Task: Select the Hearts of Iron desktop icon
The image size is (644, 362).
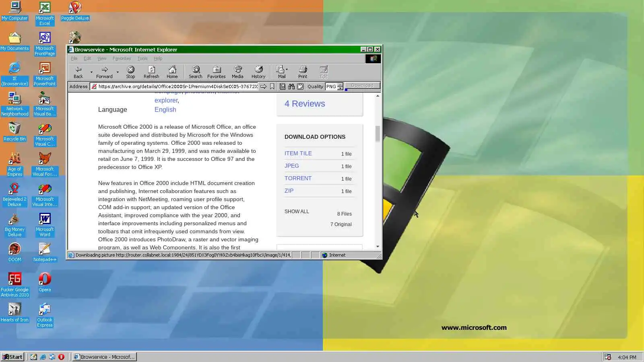Action: pyautogui.click(x=14, y=313)
